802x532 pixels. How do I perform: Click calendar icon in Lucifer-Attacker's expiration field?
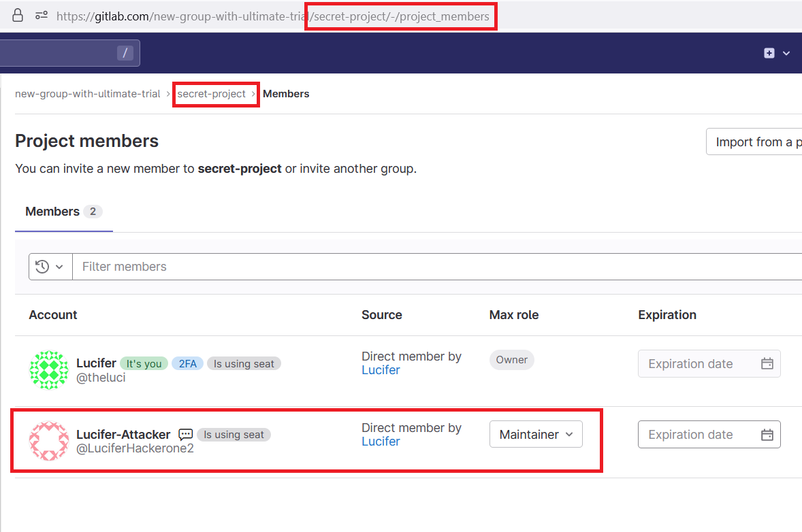(767, 435)
